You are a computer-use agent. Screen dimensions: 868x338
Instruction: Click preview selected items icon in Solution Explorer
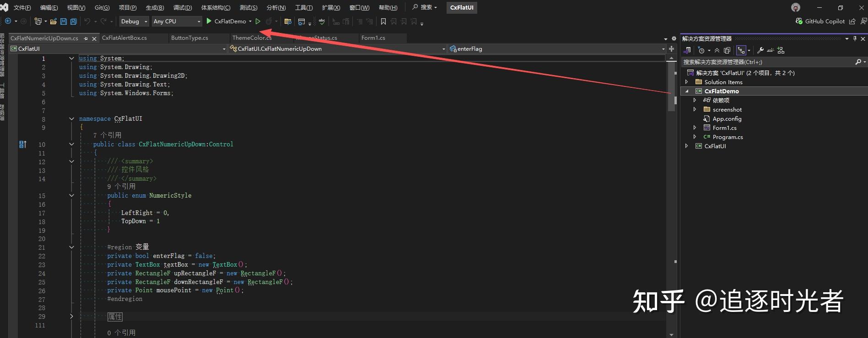(x=771, y=50)
